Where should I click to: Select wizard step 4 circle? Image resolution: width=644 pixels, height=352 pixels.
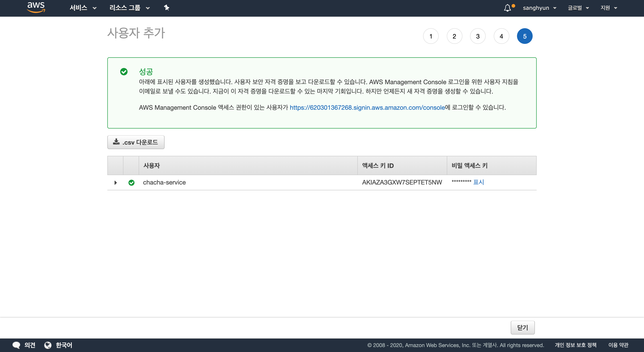(501, 36)
